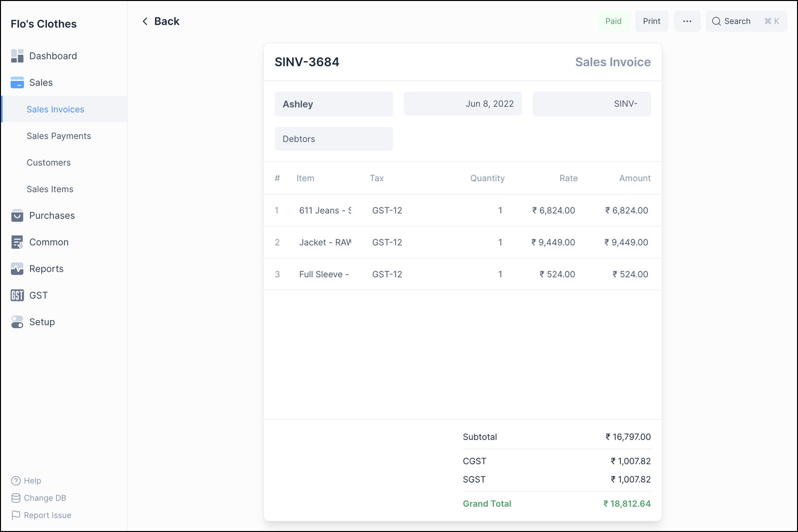Go back using the Back chevron
The image size is (798, 532).
pos(145,21)
